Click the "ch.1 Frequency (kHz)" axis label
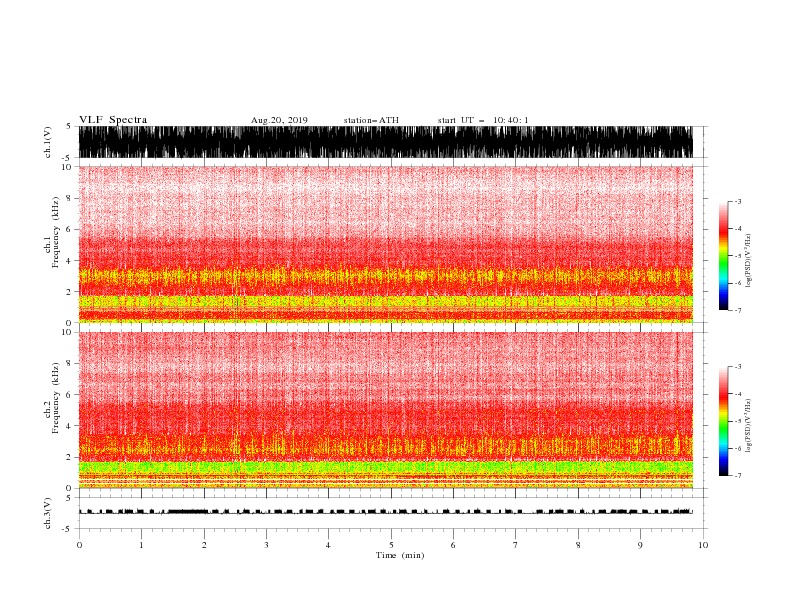 [x=52, y=232]
